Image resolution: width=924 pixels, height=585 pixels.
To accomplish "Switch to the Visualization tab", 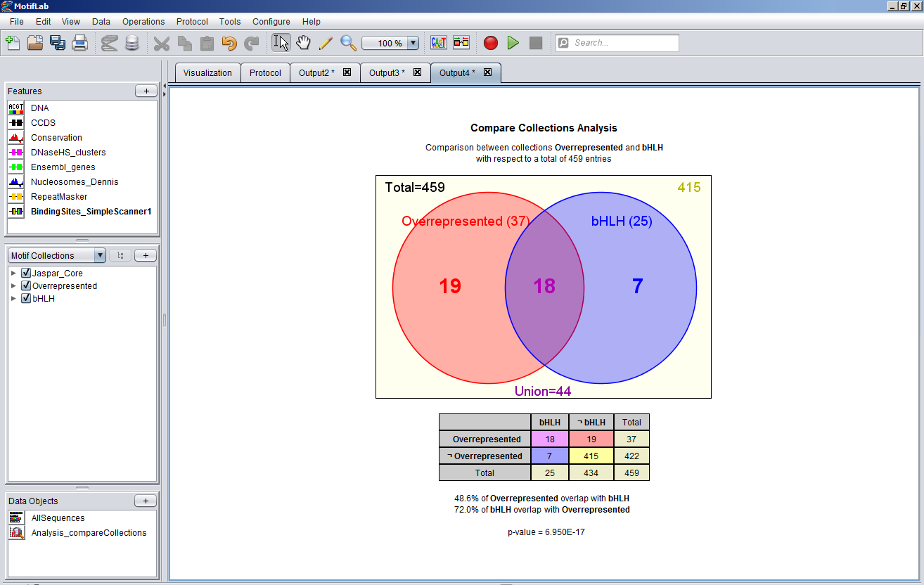I will click(207, 72).
